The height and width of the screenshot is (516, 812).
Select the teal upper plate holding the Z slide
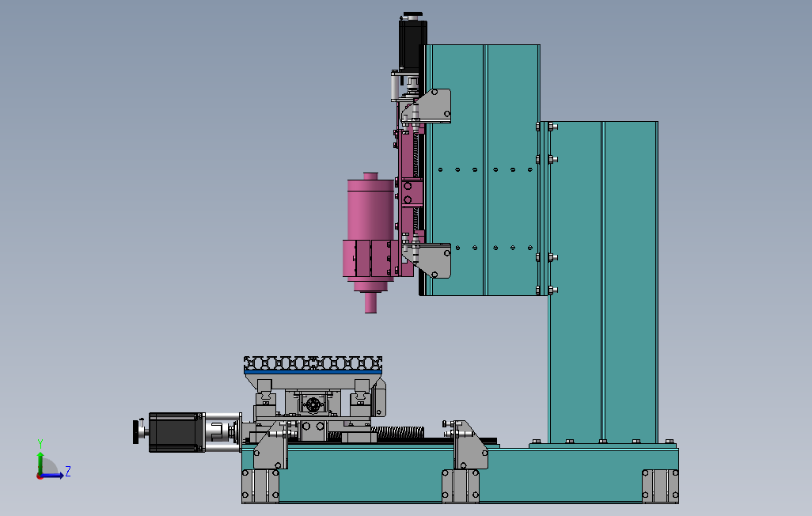click(482, 170)
